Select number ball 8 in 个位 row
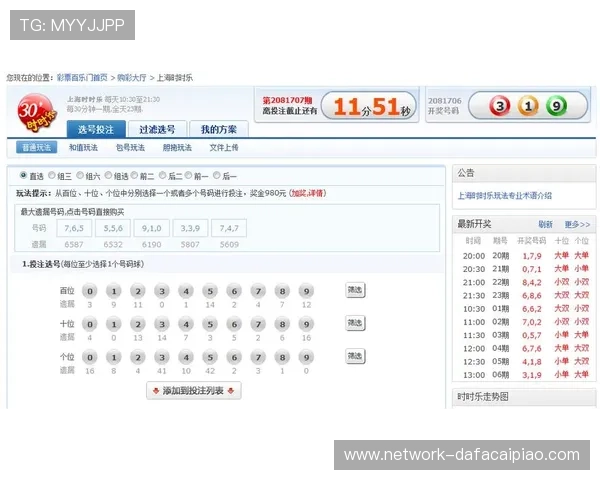 [x=282, y=358]
